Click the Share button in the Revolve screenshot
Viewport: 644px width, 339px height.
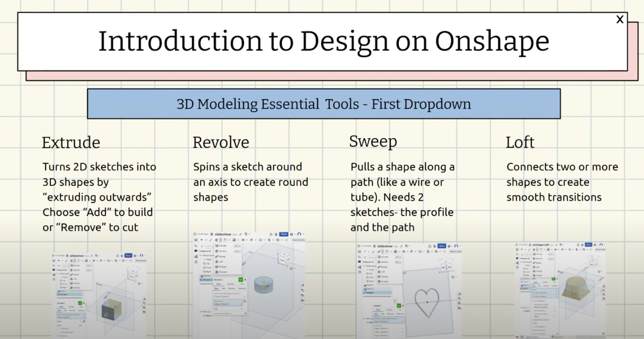tap(284, 234)
